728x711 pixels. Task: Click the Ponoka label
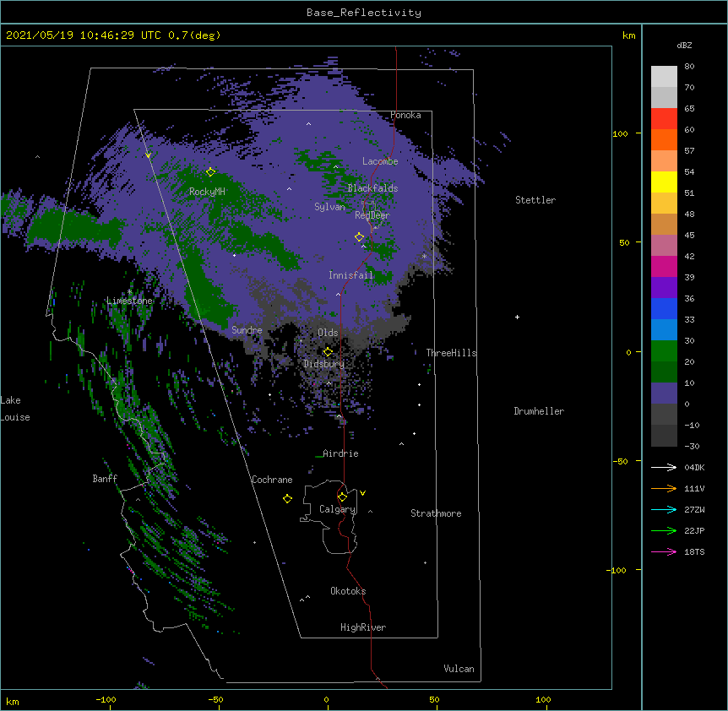405,115
